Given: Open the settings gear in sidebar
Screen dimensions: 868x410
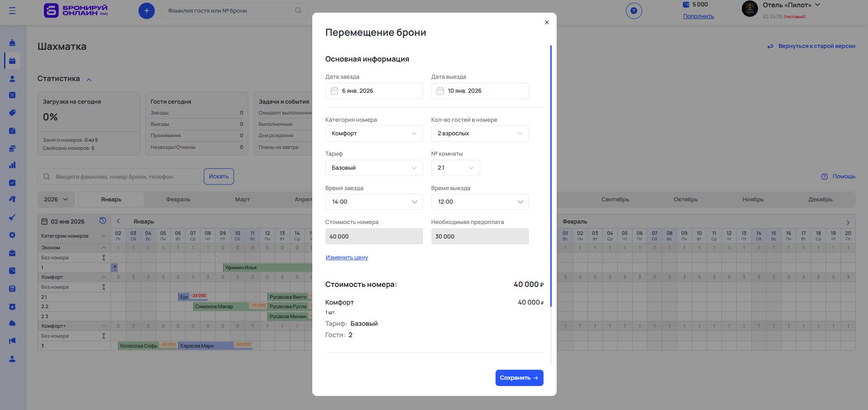Looking at the screenshot, I should click(12, 235).
